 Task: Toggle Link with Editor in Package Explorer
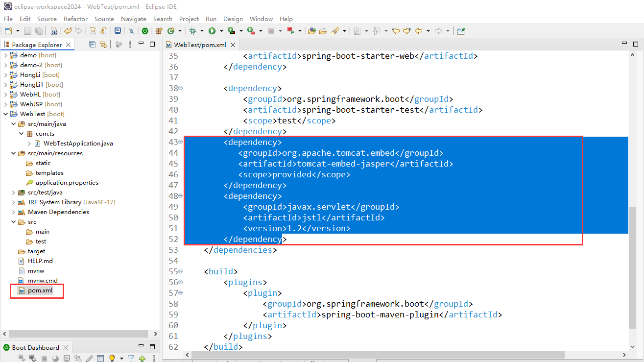[x=103, y=44]
